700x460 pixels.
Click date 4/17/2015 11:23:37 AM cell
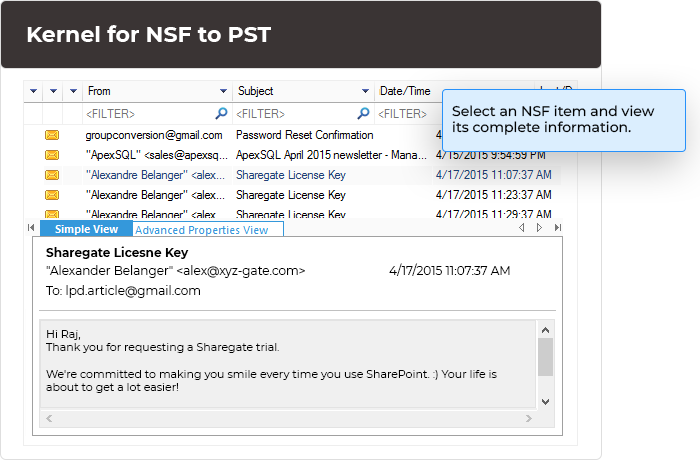pyautogui.click(x=494, y=195)
